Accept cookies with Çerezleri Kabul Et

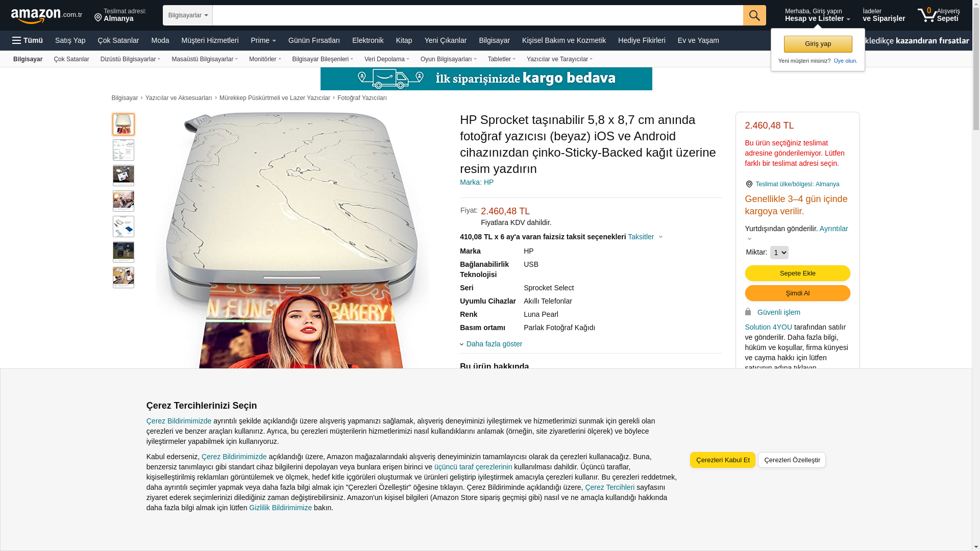point(723,460)
